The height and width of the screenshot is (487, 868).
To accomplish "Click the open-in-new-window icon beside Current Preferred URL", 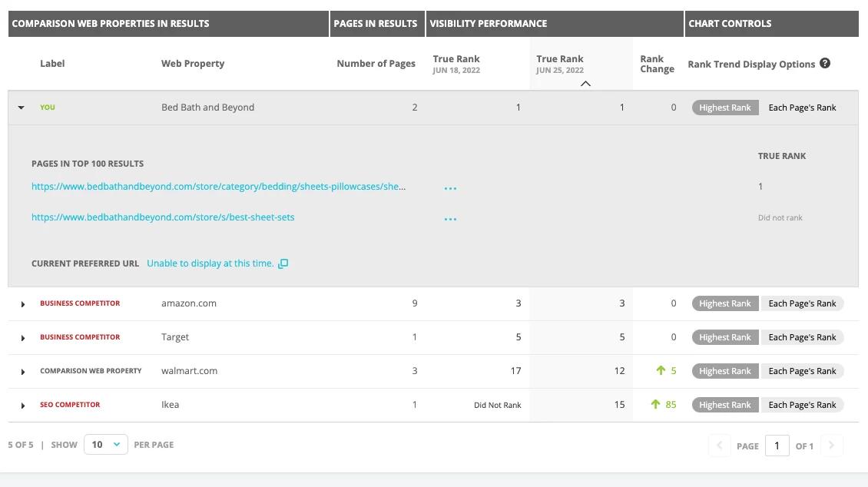I will click(x=283, y=263).
